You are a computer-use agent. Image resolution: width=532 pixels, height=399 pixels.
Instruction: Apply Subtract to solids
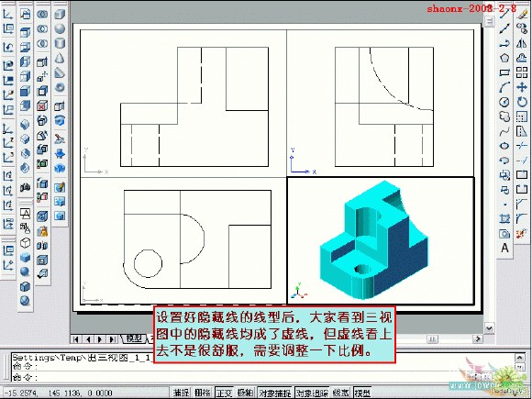point(42,28)
